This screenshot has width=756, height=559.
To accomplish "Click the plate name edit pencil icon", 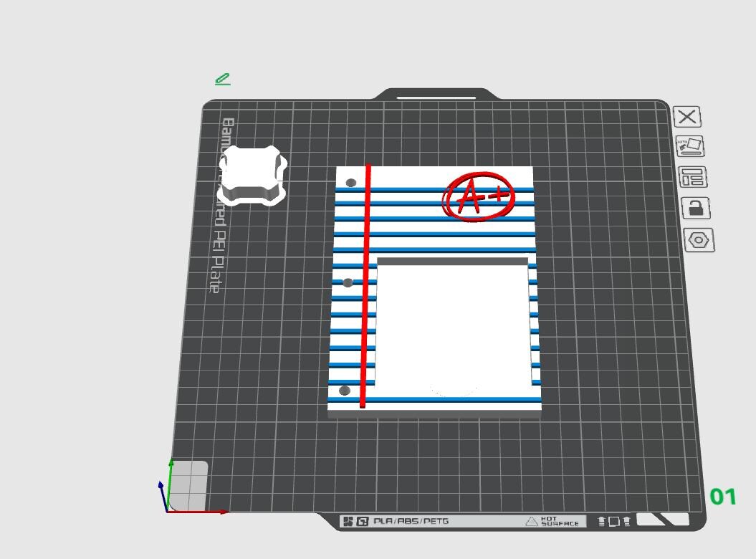I will click(222, 79).
